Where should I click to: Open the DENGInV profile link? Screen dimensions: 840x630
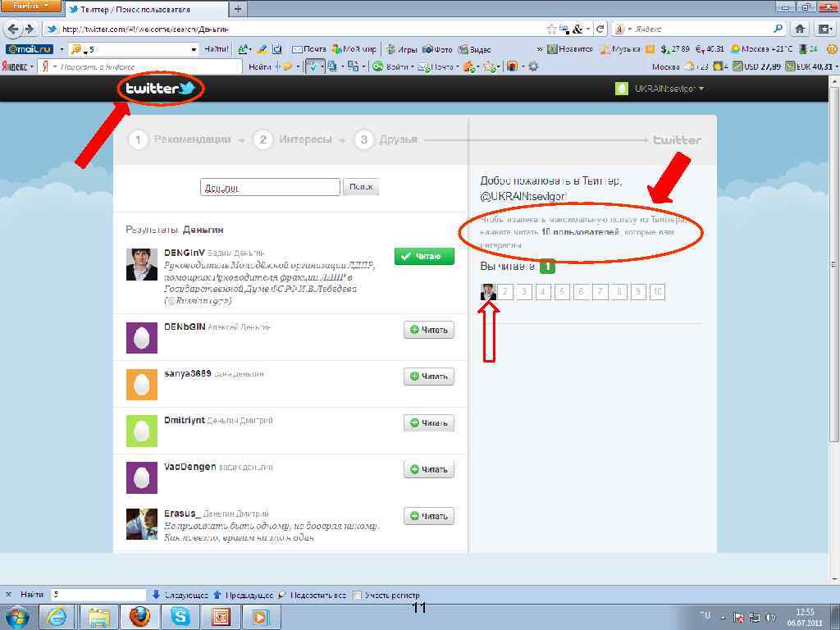(185, 253)
